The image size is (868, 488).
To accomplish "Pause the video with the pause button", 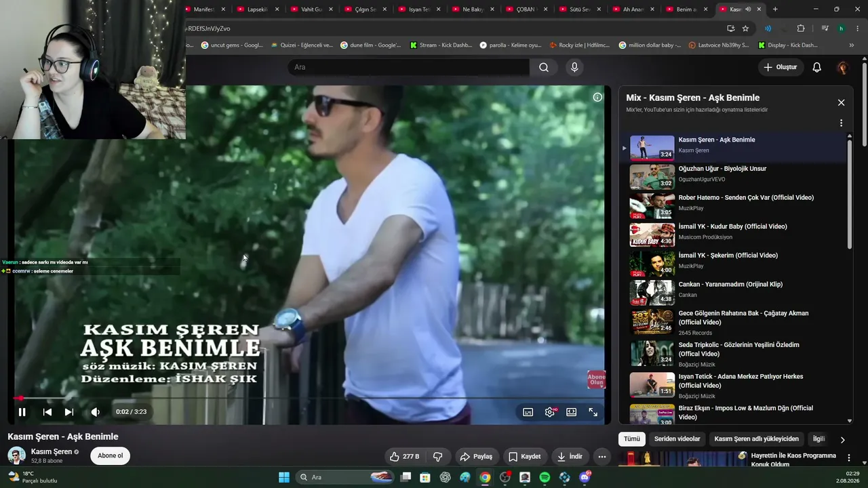I will coord(22,412).
